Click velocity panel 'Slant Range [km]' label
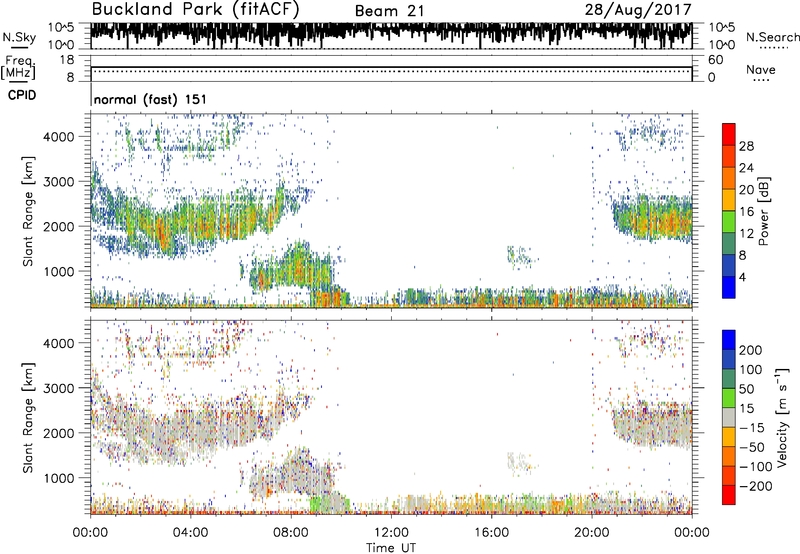800x554 pixels. (x=28, y=418)
